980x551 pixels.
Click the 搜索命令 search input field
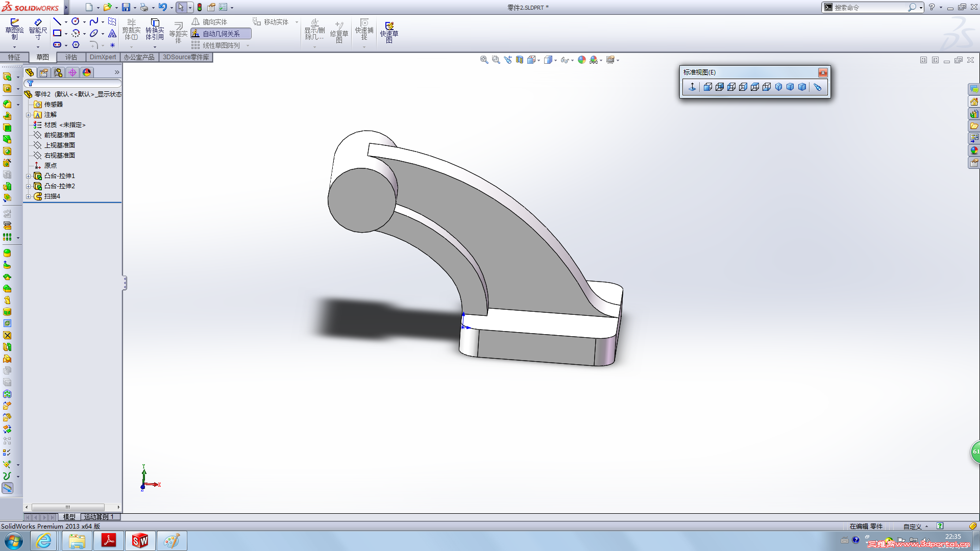868,7
